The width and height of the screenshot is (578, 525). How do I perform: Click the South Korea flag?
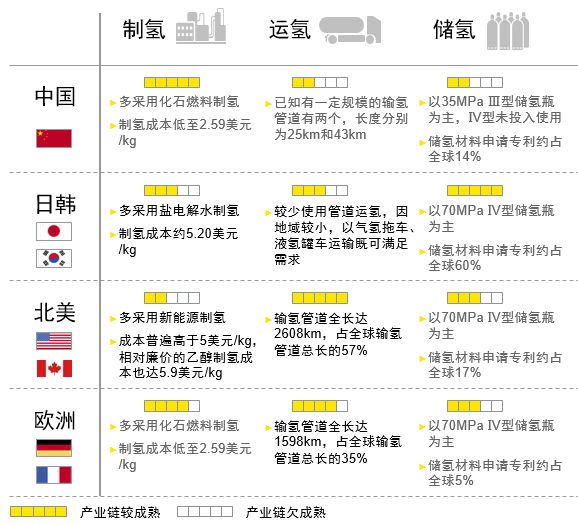coord(54,258)
